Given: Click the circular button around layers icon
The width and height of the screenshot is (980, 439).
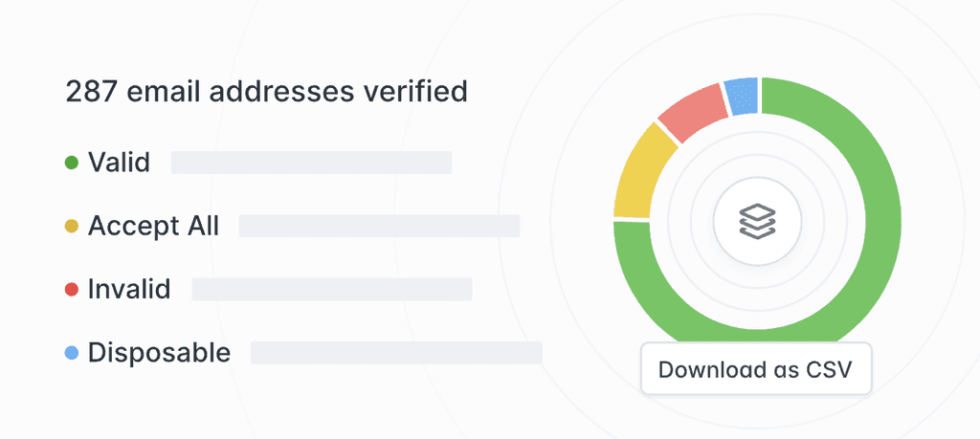Looking at the screenshot, I should (x=757, y=221).
